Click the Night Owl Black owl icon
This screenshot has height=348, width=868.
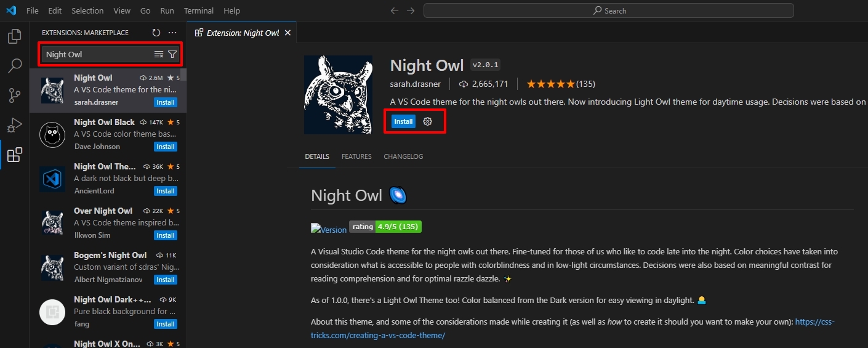tap(52, 134)
